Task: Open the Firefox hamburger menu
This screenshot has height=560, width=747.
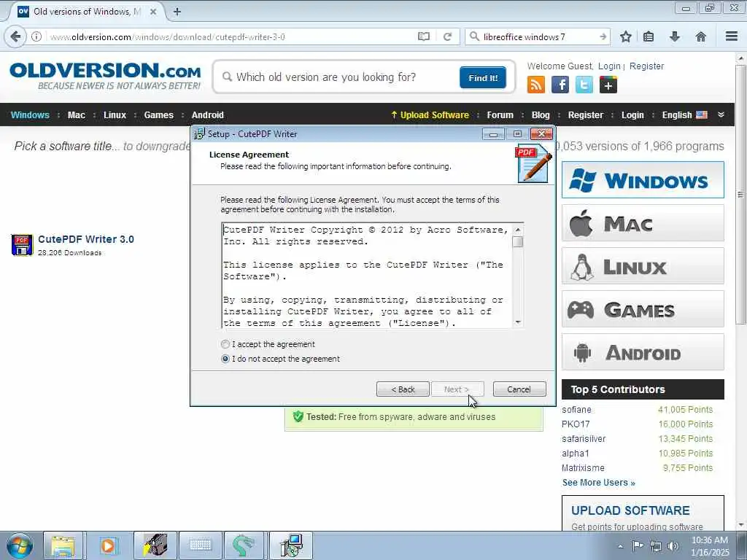Action: [732, 36]
